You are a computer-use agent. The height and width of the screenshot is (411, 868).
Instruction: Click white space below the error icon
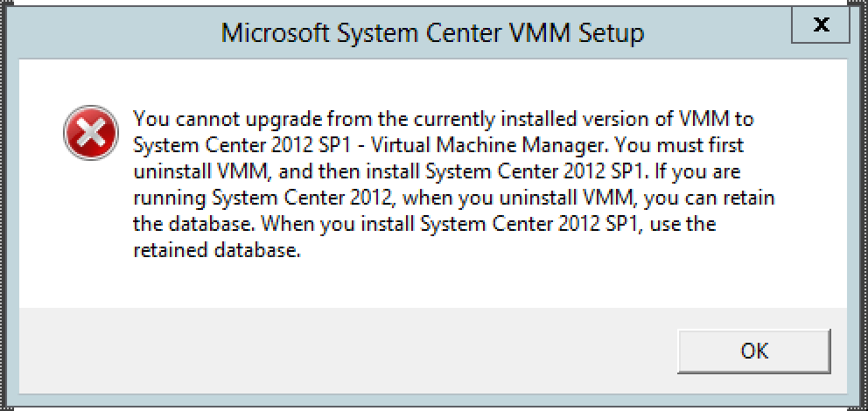click(91, 233)
